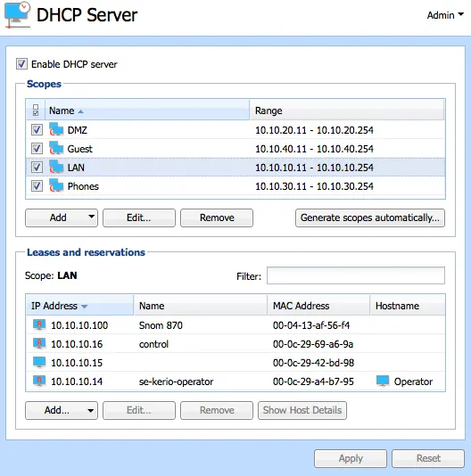Toggle the Enable DHCP server checkbox
The height and width of the screenshot is (476, 471).
[21, 64]
